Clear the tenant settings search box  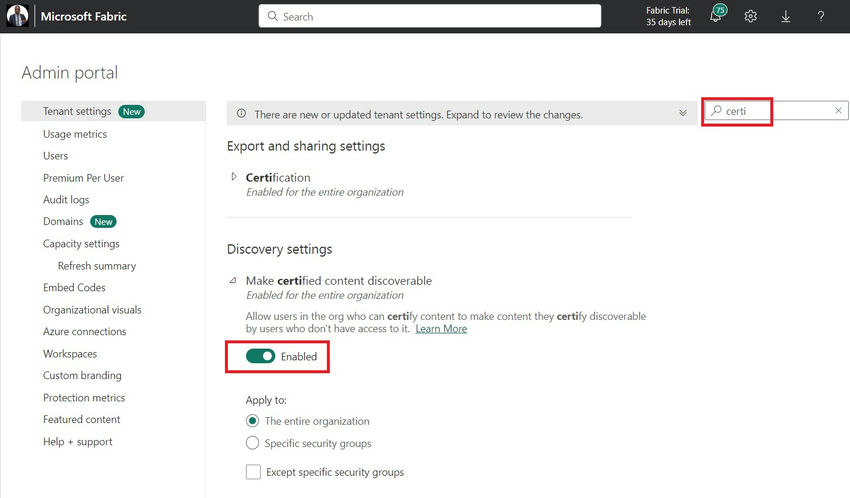(838, 111)
